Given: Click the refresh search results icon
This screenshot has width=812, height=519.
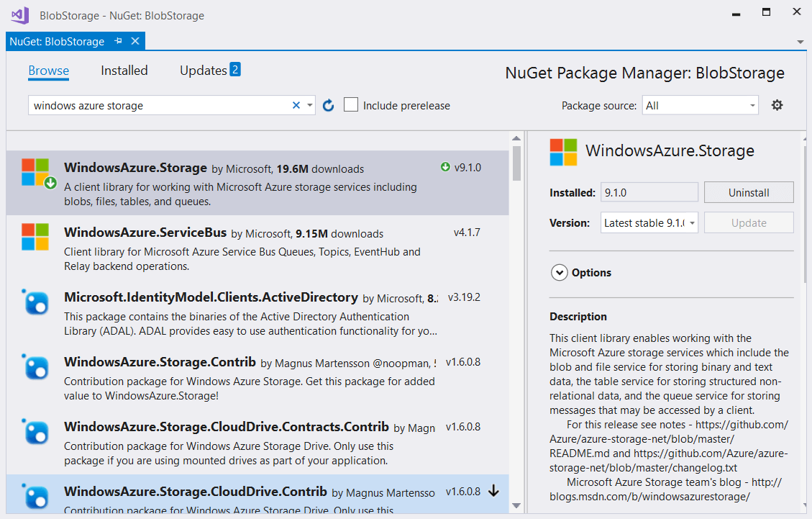Looking at the screenshot, I should [329, 104].
